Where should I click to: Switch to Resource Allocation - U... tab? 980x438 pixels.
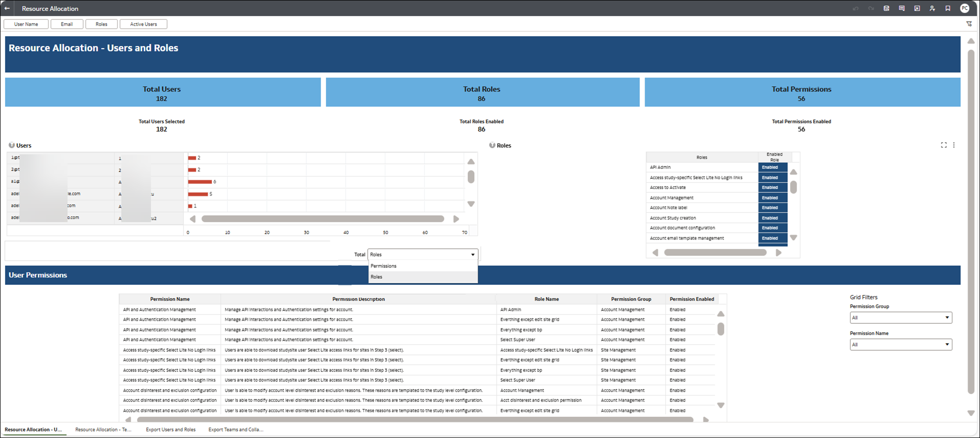[33, 429]
